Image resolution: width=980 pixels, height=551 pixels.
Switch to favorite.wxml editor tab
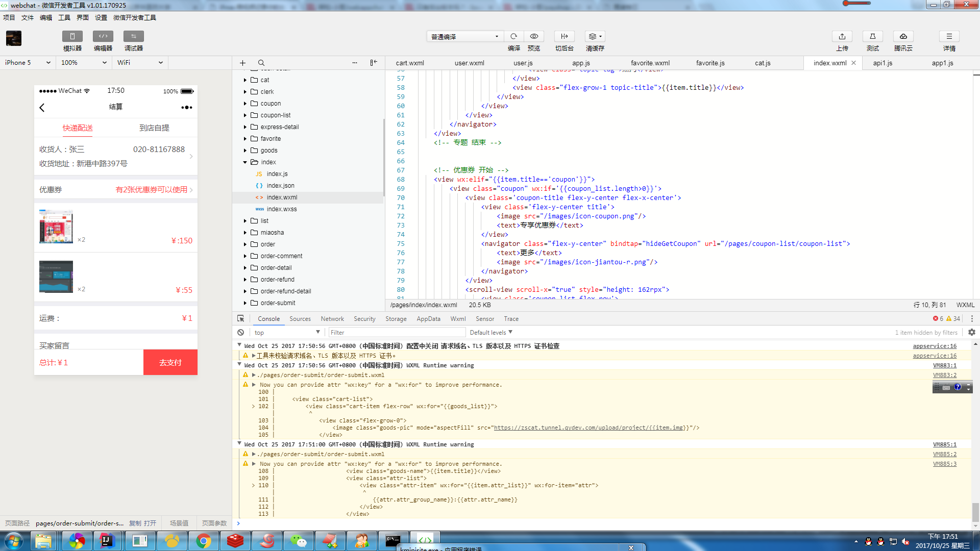[x=650, y=63]
